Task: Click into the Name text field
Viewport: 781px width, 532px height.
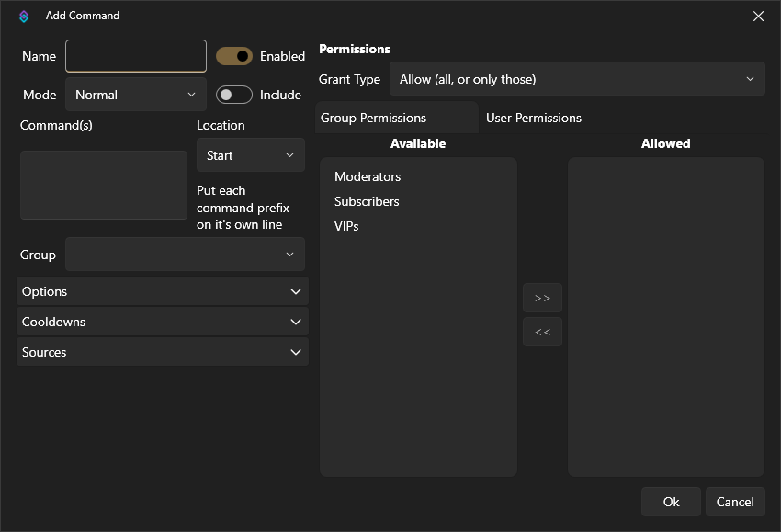Action: (136, 56)
